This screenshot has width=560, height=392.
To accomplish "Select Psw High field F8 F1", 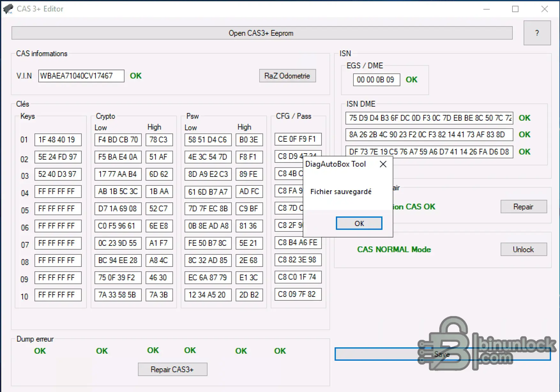I will (x=249, y=157).
